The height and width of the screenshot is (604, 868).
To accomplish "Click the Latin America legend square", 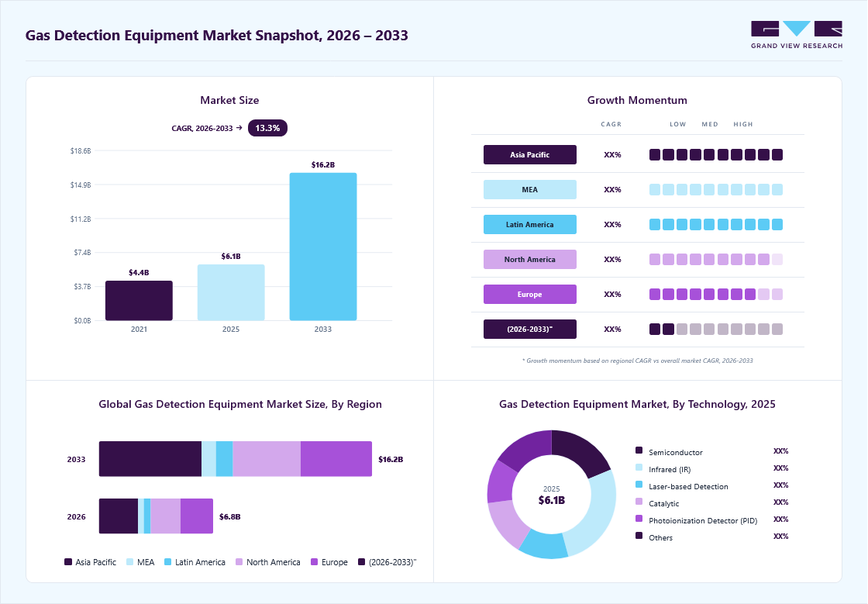I will click(167, 562).
